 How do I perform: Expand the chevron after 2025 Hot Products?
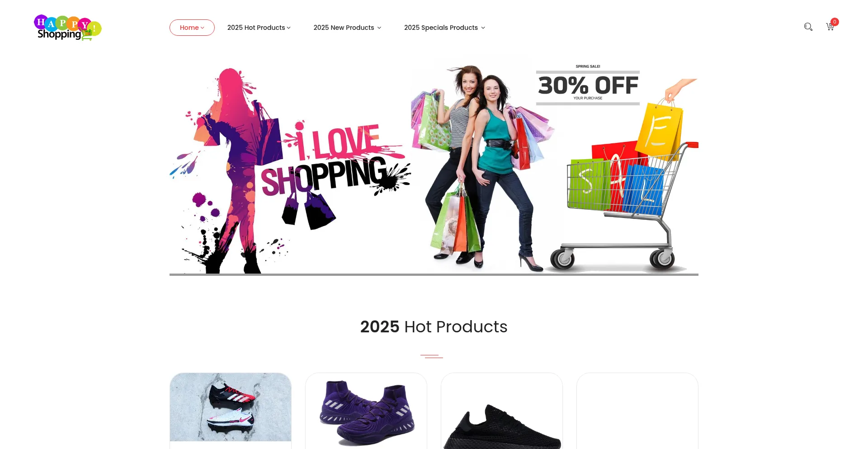pos(288,28)
